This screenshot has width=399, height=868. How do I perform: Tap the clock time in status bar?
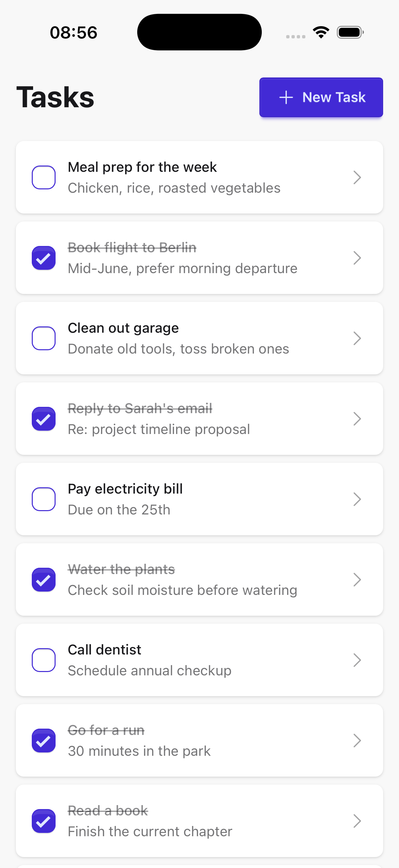[73, 33]
